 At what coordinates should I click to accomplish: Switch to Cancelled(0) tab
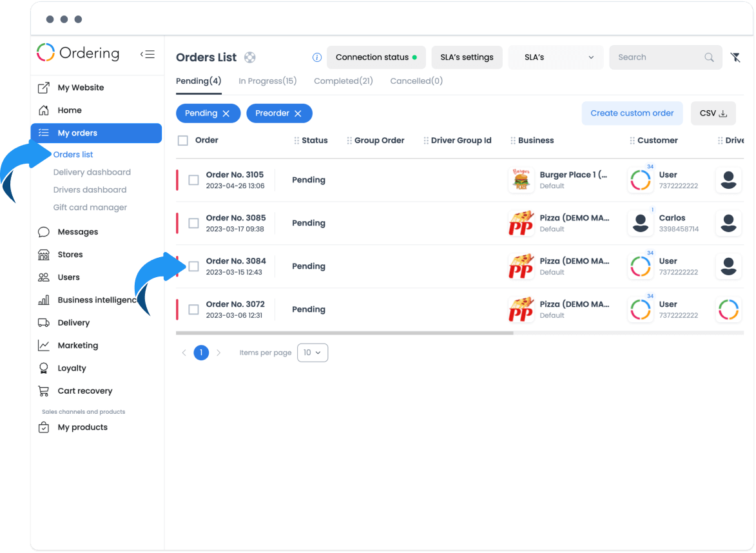pyautogui.click(x=416, y=81)
